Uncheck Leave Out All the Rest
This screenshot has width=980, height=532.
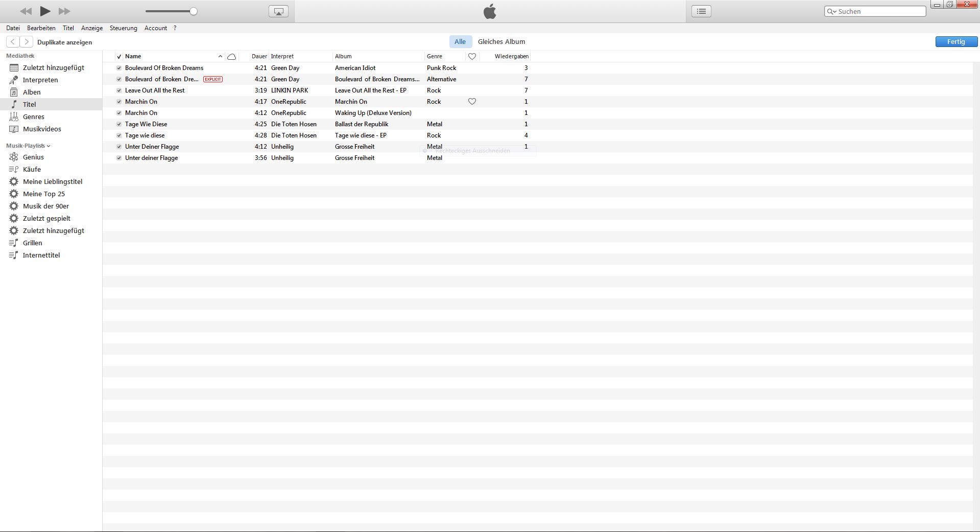click(x=119, y=90)
